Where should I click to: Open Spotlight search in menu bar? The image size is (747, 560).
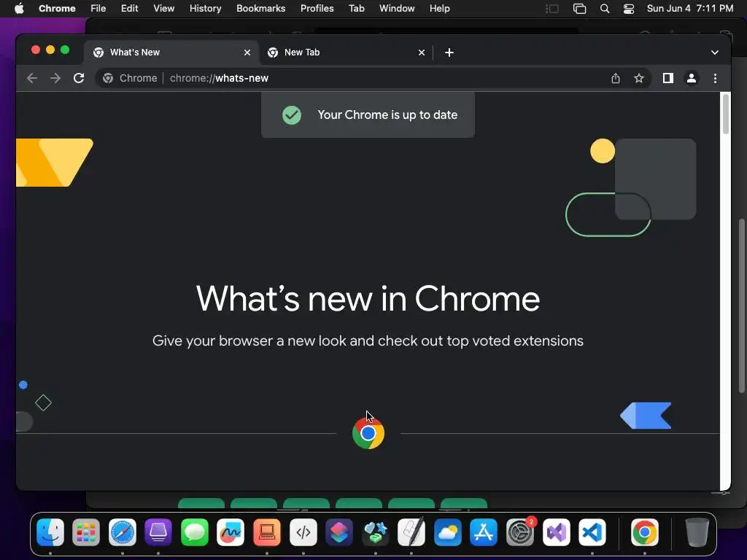click(x=605, y=9)
